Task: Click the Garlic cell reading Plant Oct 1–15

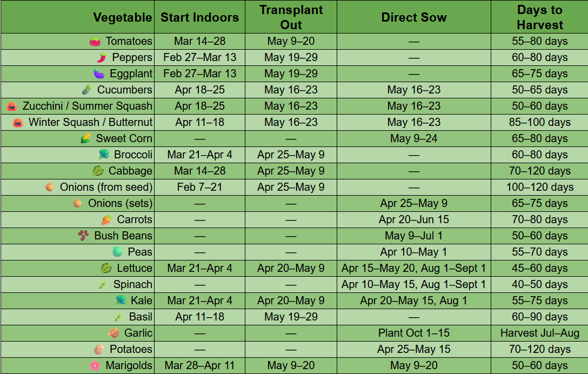Action: coord(414,333)
